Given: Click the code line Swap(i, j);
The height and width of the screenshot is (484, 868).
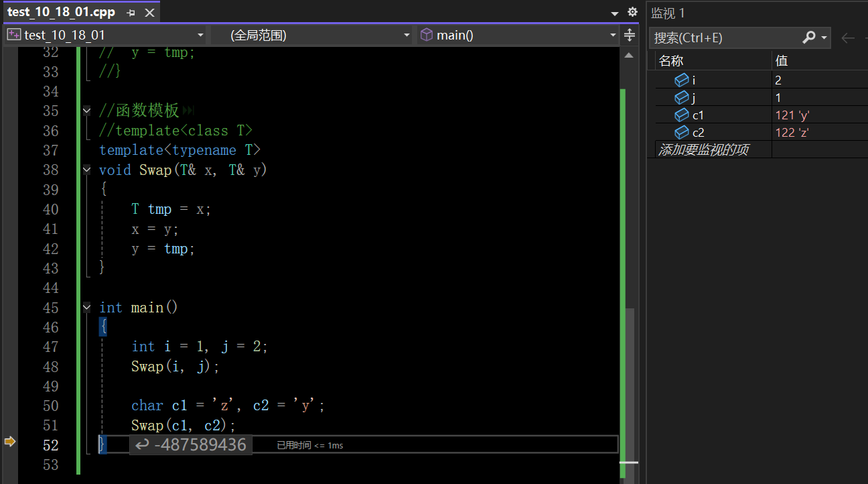Looking at the screenshot, I should click(x=175, y=367).
